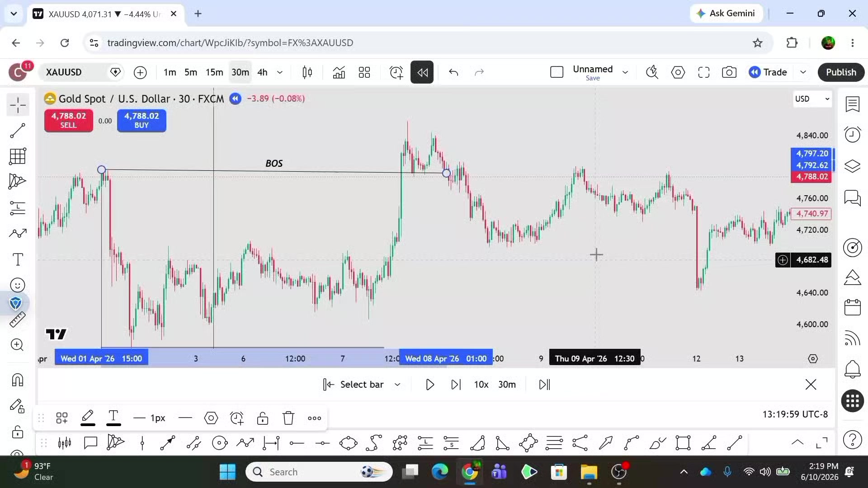
Task: Expand the Unnamed layout dropdown arrow
Action: [x=625, y=72]
